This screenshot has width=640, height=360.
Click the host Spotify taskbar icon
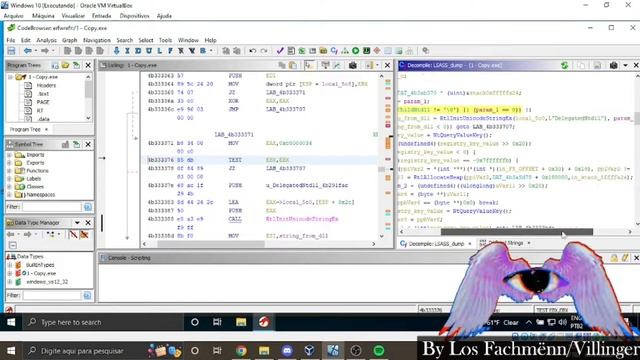pos(379,351)
